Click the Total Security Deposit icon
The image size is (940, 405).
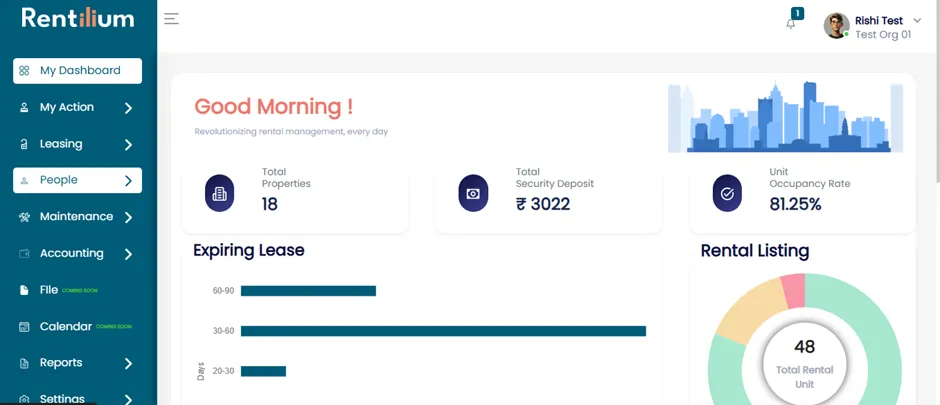click(474, 194)
